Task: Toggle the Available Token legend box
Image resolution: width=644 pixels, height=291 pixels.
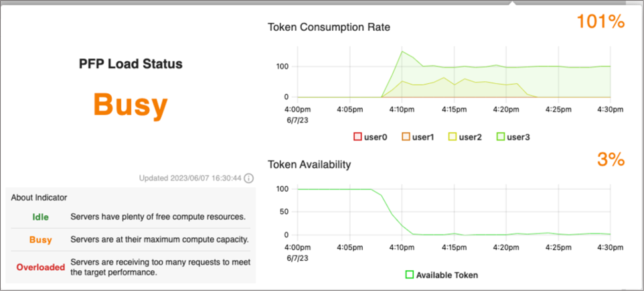Action: pos(410,275)
